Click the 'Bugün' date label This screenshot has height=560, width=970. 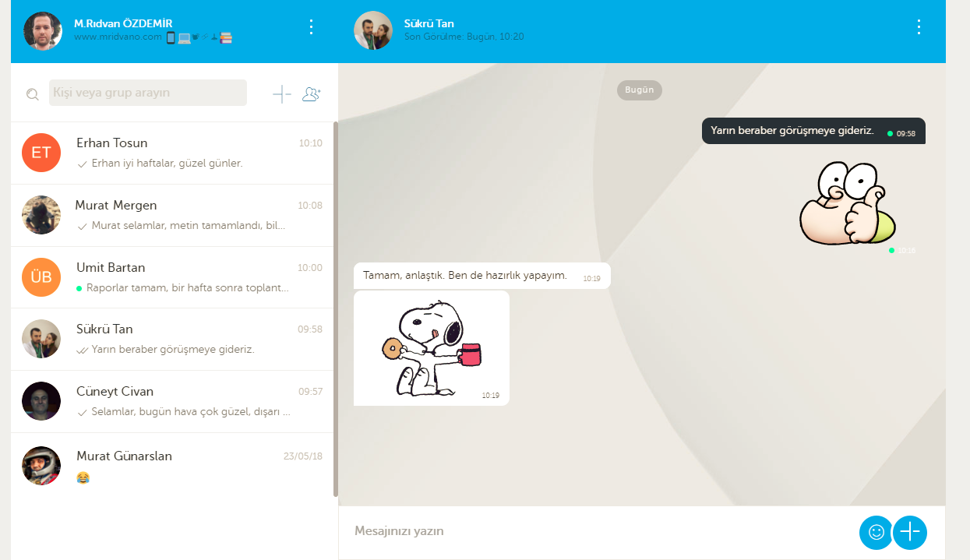[x=640, y=90]
